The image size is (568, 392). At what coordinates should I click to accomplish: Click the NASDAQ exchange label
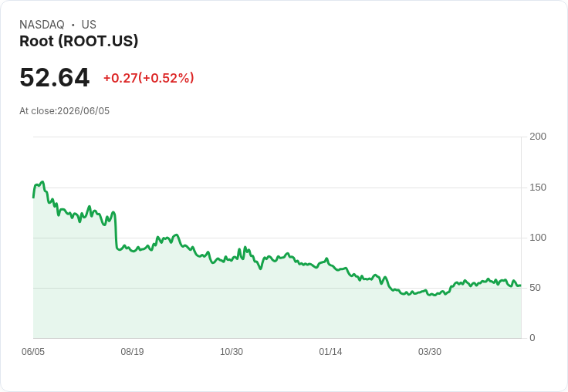pyautogui.click(x=42, y=25)
